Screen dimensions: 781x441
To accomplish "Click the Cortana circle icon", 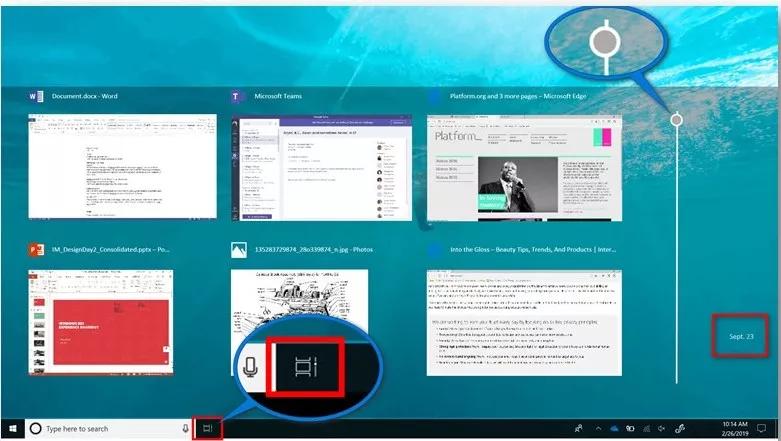I will tap(35, 429).
